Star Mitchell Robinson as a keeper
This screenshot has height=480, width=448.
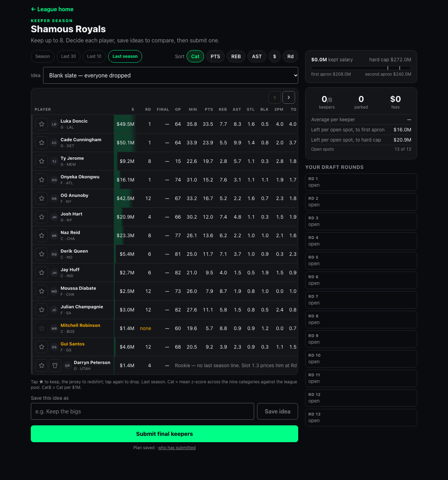coord(42,328)
